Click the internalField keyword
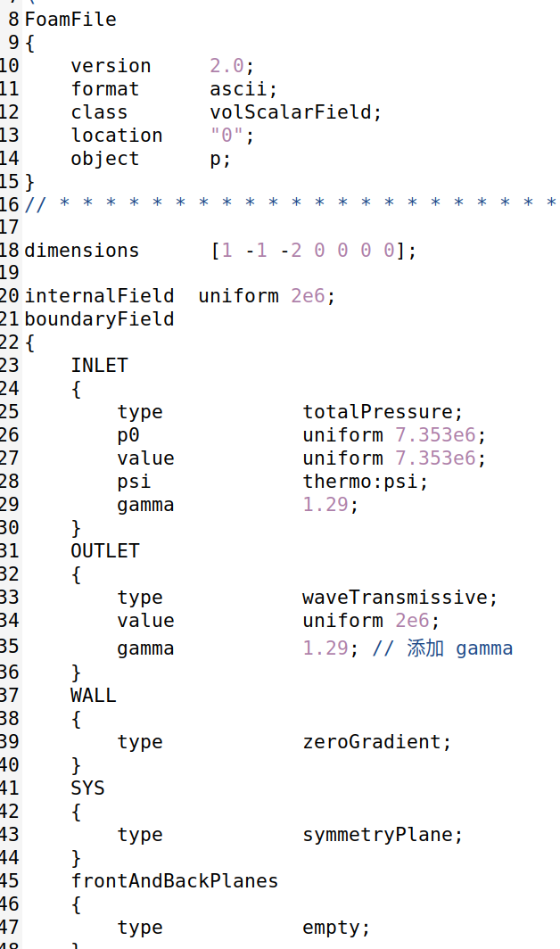Screen dimensions: 560x949 pos(99,296)
